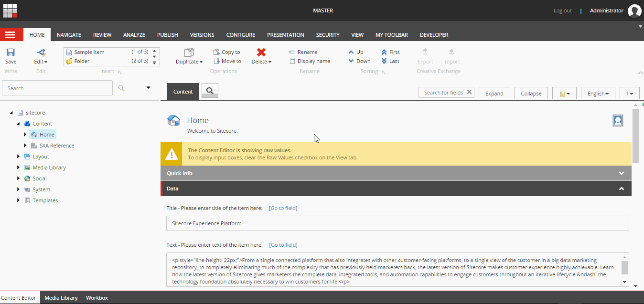This screenshot has height=304, width=644.
Task: Click the Administrator user avatar
Action: pyautogui.click(x=634, y=10)
